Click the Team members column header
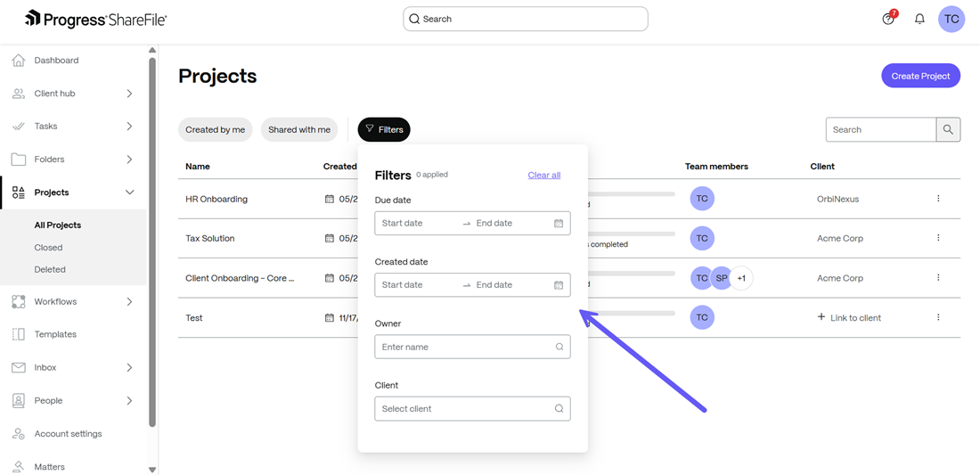The height and width of the screenshot is (475, 980). click(x=716, y=167)
